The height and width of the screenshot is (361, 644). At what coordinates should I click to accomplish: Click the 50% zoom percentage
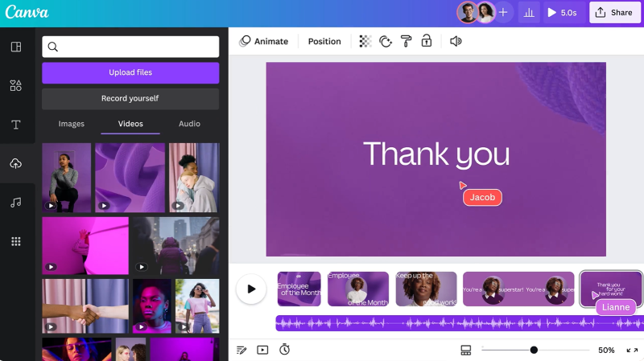(x=606, y=350)
